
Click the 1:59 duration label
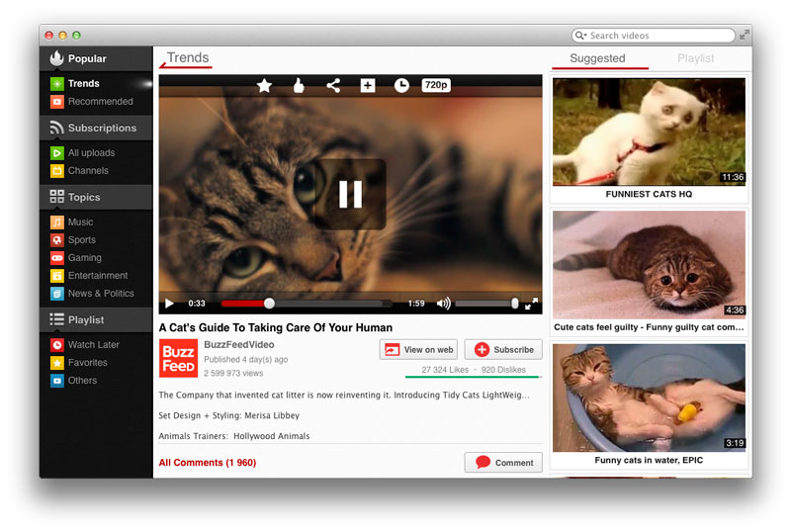pos(416,304)
